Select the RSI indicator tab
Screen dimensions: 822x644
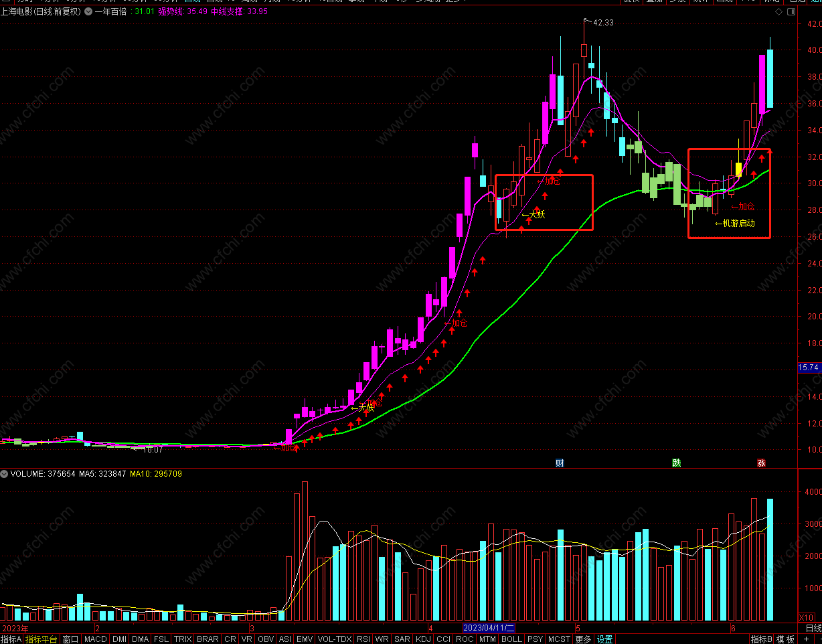tap(363, 639)
